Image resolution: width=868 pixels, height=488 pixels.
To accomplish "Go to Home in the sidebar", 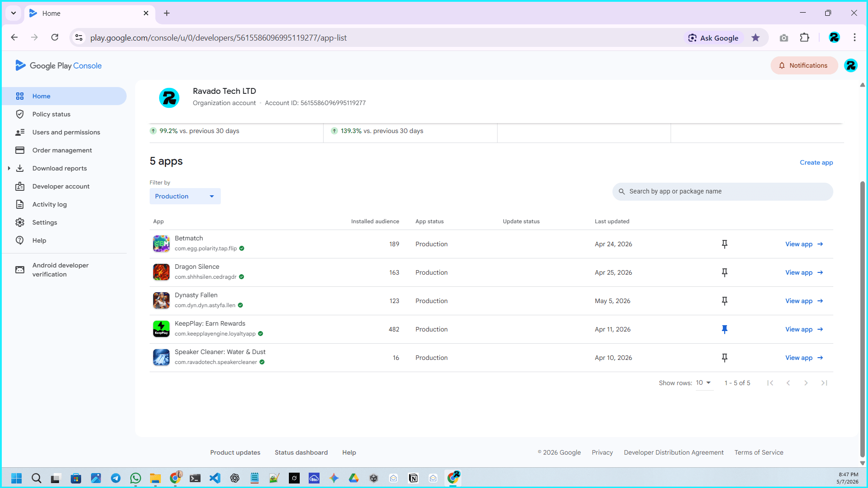I will click(x=64, y=96).
